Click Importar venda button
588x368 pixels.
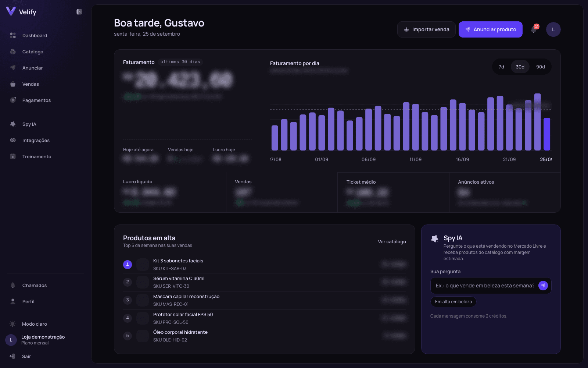click(x=426, y=29)
